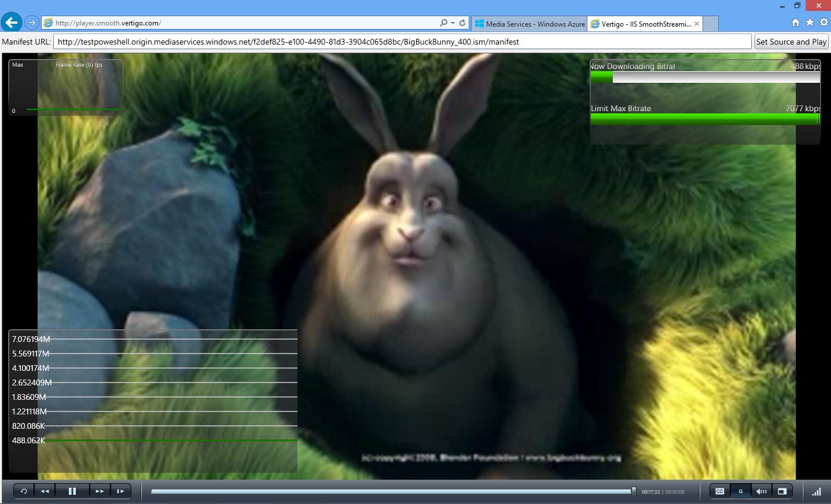Go back using the browser back arrow
The height and width of the screenshot is (504, 831).
(x=12, y=23)
